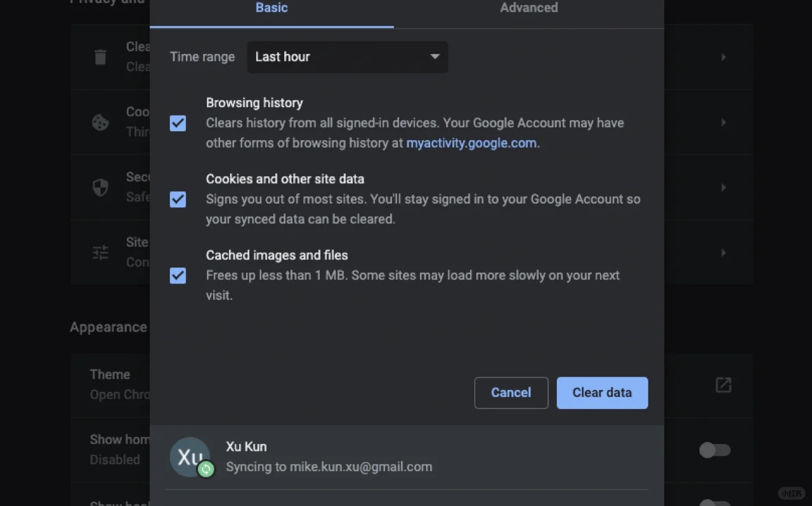This screenshot has width=812, height=506.
Task: Click the Xu Kun profile avatar
Action: (190, 457)
